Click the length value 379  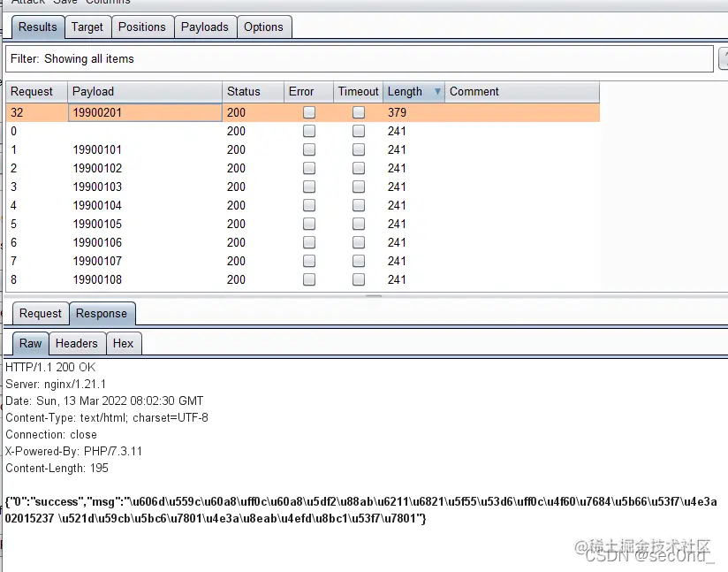[x=397, y=112]
